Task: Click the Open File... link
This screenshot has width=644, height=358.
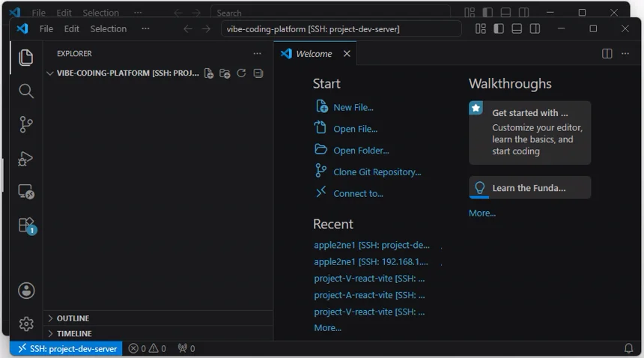Action: tap(355, 129)
